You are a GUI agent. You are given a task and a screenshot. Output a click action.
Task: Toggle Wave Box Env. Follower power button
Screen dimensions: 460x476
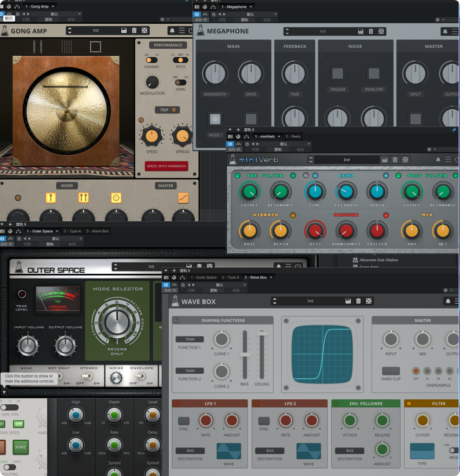[x=336, y=403]
